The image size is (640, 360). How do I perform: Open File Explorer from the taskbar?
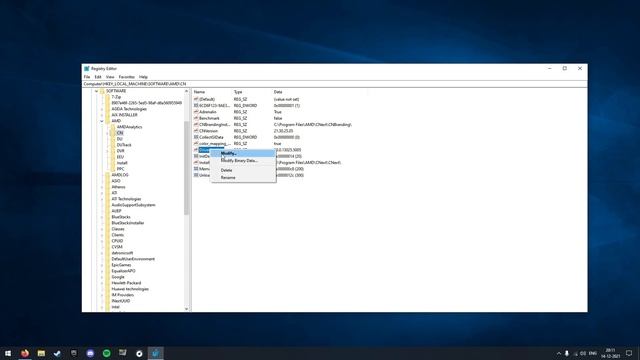(41, 353)
